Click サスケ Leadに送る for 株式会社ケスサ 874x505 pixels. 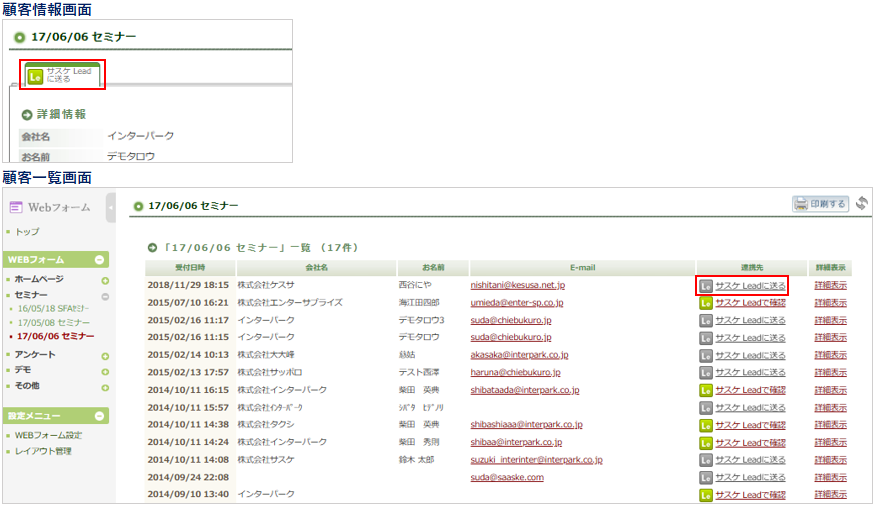750,286
